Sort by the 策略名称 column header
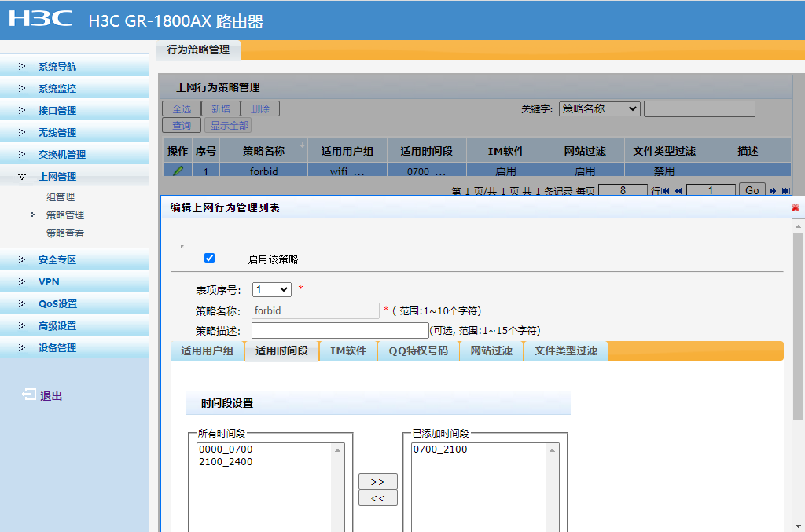This screenshot has width=805, height=532. (263, 151)
